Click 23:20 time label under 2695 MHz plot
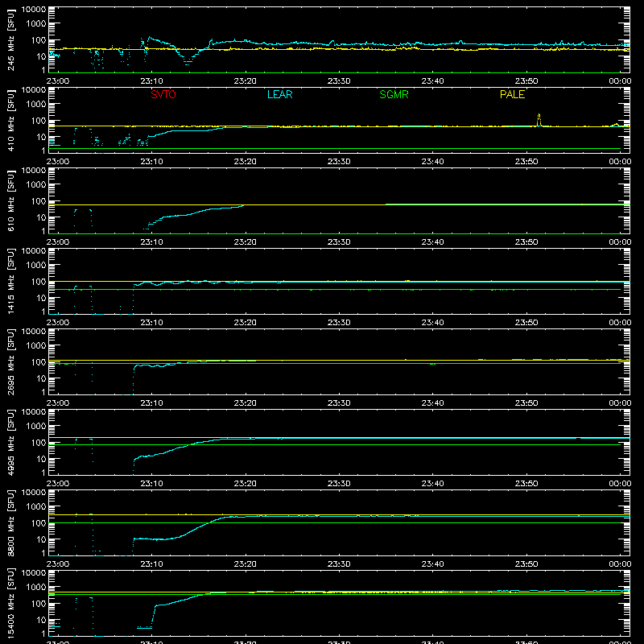 (x=246, y=403)
